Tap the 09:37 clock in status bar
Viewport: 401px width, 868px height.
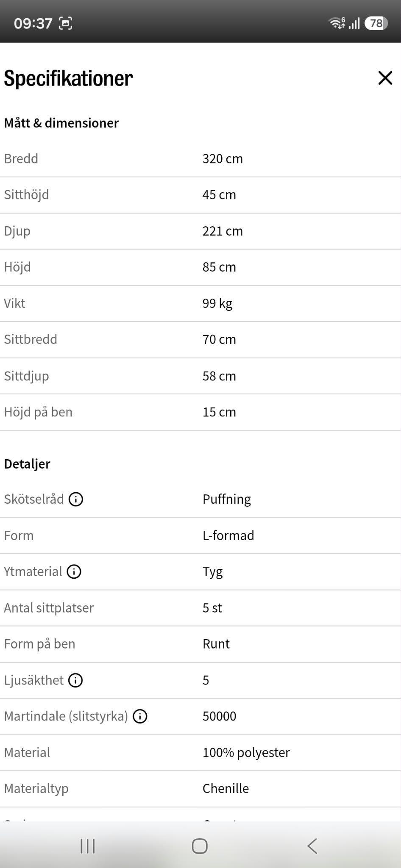coord(33,23)
